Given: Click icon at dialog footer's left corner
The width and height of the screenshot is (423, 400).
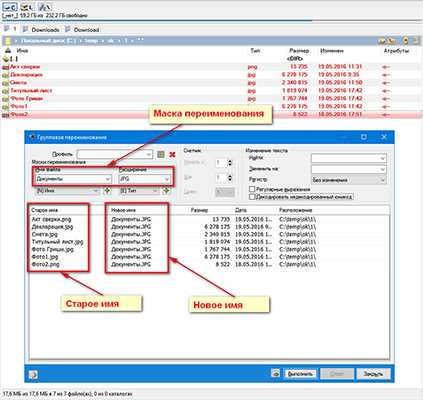Looking at the screenshot, I should pyautogui.click(x=33, y=374).
